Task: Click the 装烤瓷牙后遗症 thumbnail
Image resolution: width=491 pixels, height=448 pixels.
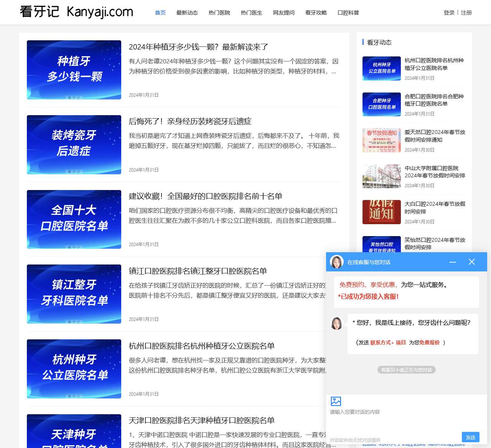Action: click(x=74, y=145)
